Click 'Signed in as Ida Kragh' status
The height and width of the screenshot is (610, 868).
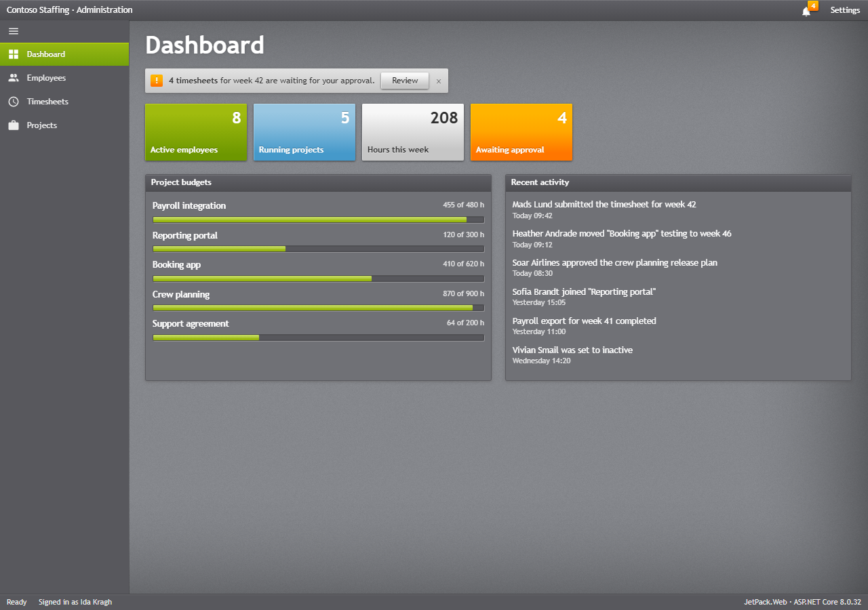(x=75, y=602)
